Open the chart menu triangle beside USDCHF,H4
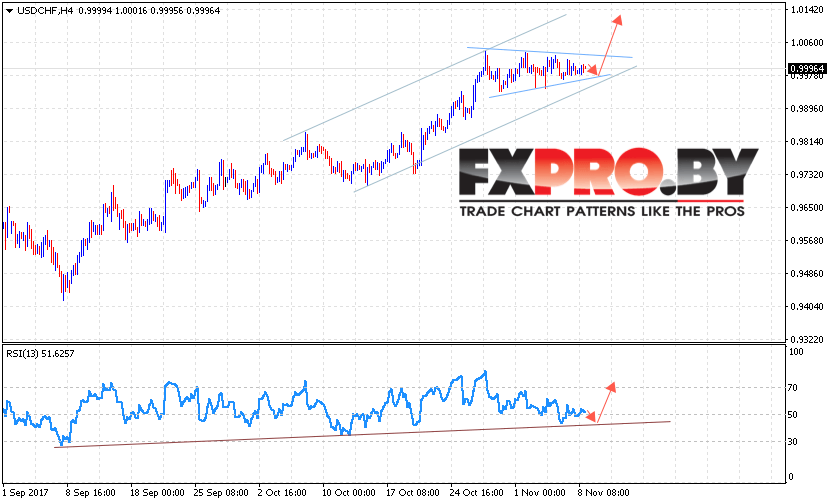Viewport: 828px width, 504px height. point(9,11)
